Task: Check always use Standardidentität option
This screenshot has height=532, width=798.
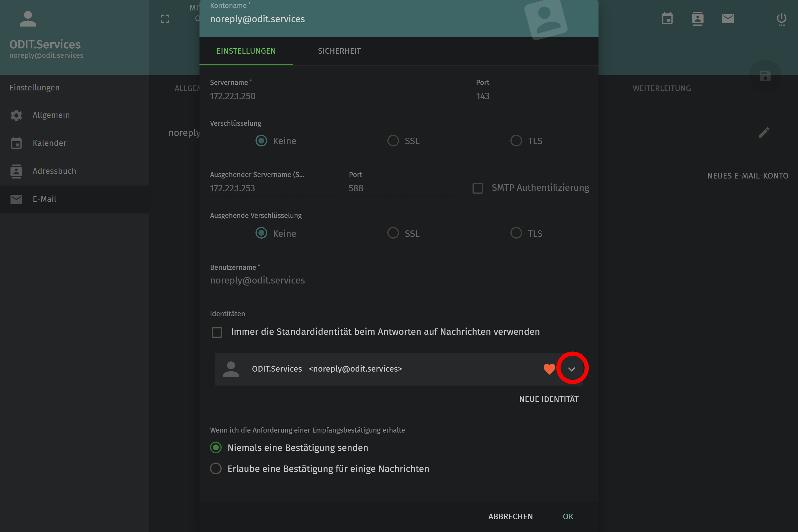Action: (x=217, y=332)
